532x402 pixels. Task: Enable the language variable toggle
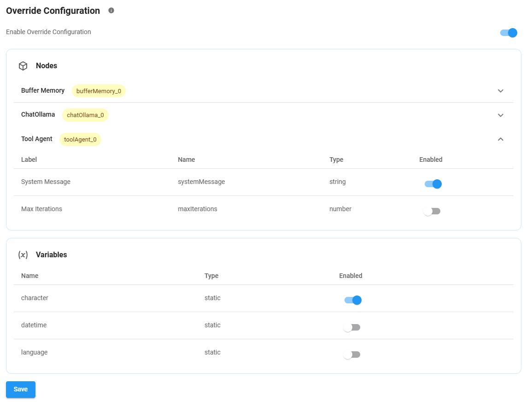[352, 355]
